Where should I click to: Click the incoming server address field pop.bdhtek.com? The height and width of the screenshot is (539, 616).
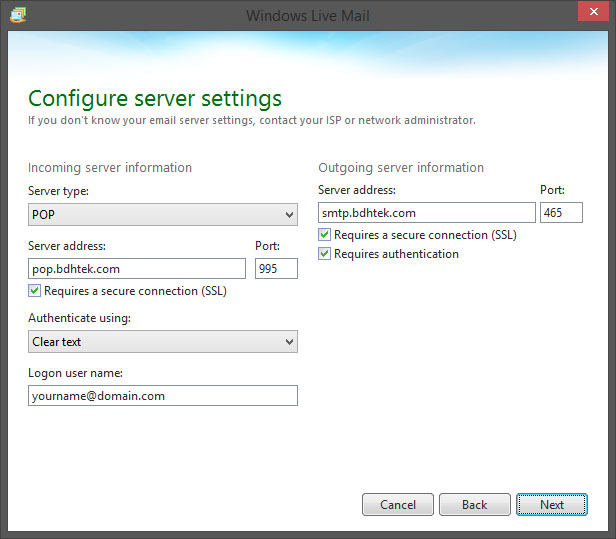(x=137, y=269)
